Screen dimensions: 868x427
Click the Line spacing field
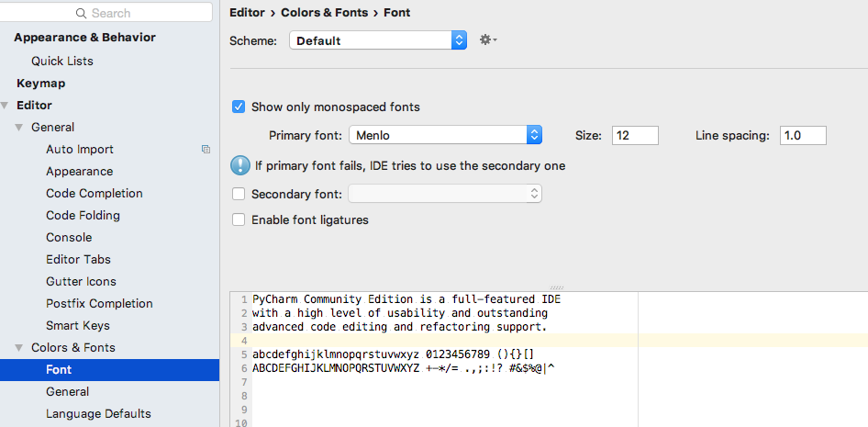(803, 135)
